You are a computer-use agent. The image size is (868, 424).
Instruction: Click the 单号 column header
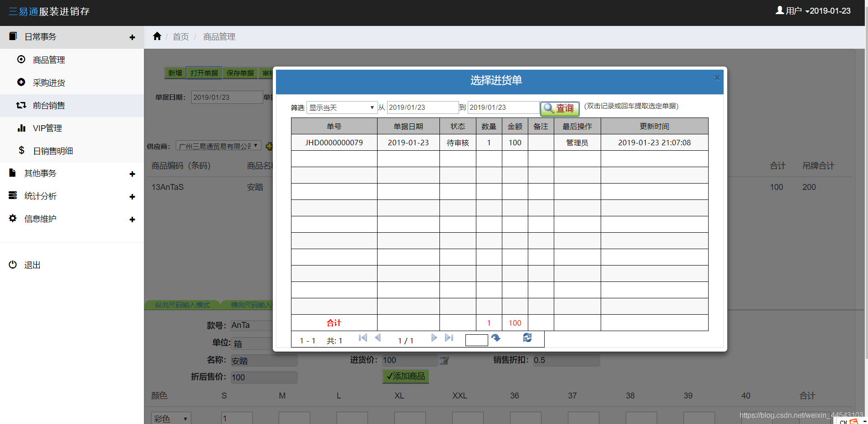334,126
